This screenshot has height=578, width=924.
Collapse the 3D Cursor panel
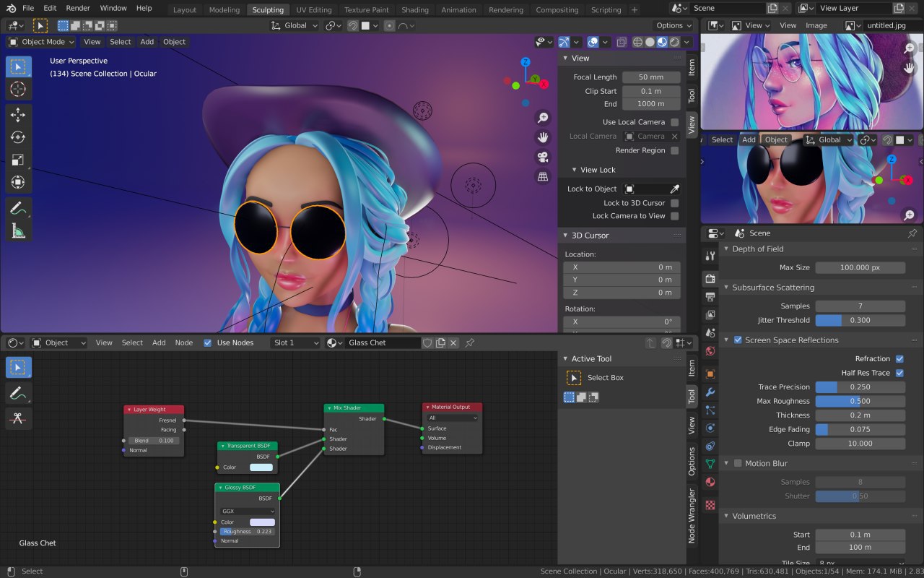tap(566, 236)
